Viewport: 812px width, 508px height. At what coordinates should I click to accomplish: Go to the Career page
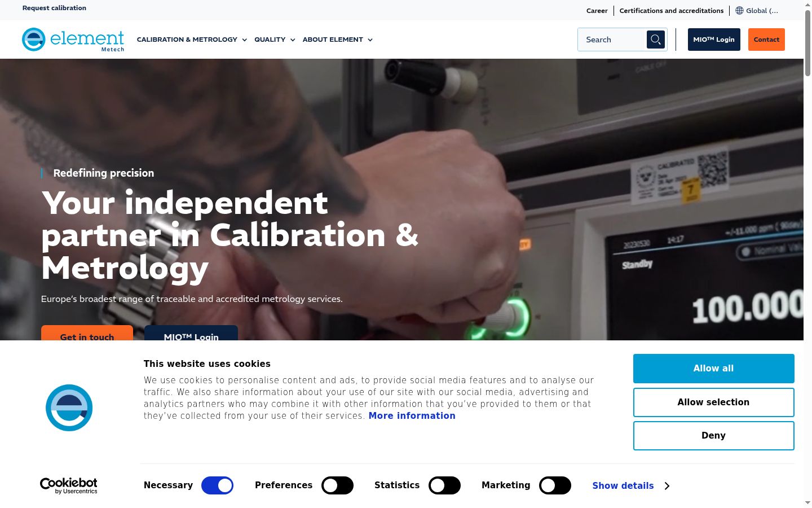coord(597,10)
